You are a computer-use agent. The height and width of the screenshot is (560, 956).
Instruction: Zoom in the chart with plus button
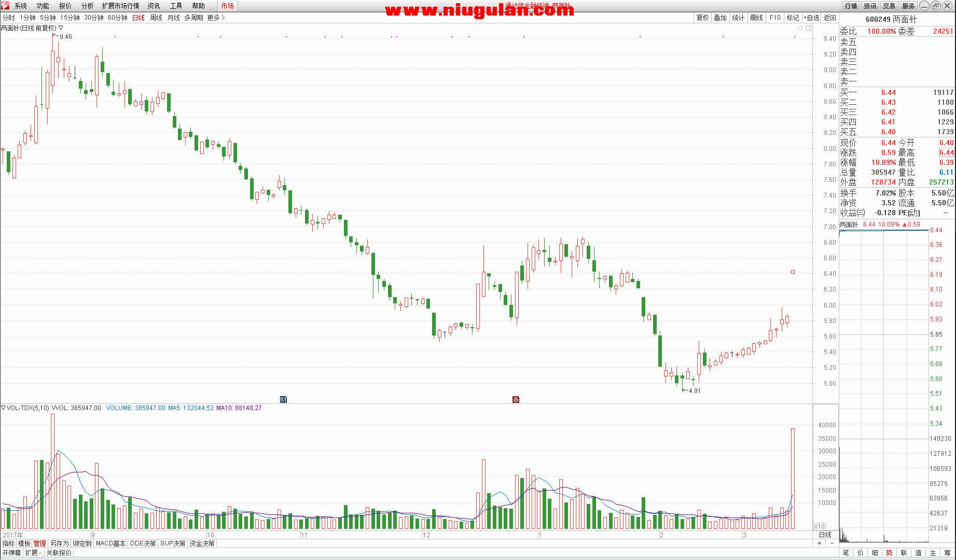(820, 543)
